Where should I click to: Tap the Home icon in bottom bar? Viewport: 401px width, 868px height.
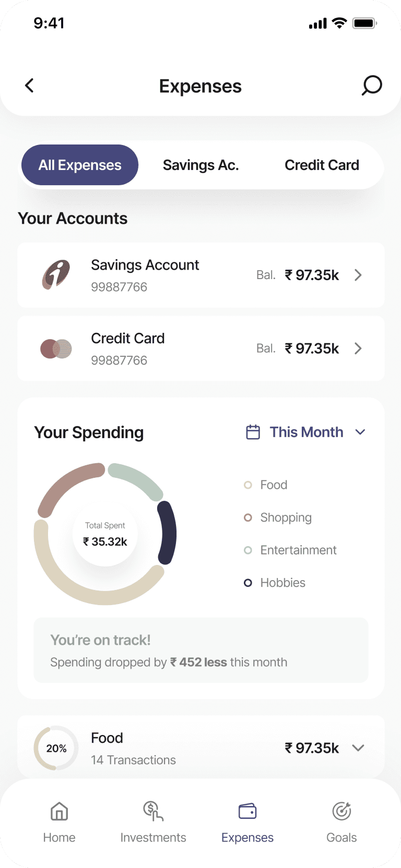pyautogui.click(x=59, y=812)
